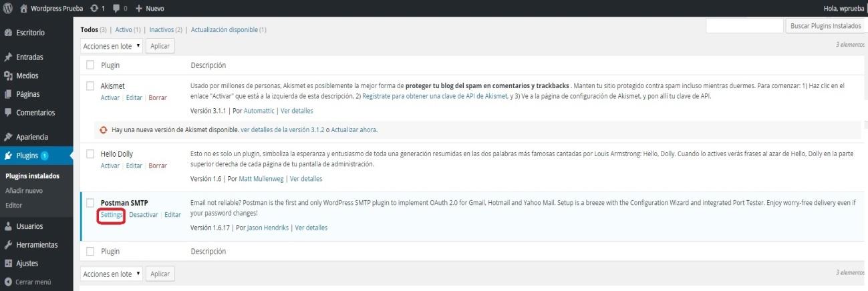Check the Postman SMTP plugin checkbox

pos(90,203)
